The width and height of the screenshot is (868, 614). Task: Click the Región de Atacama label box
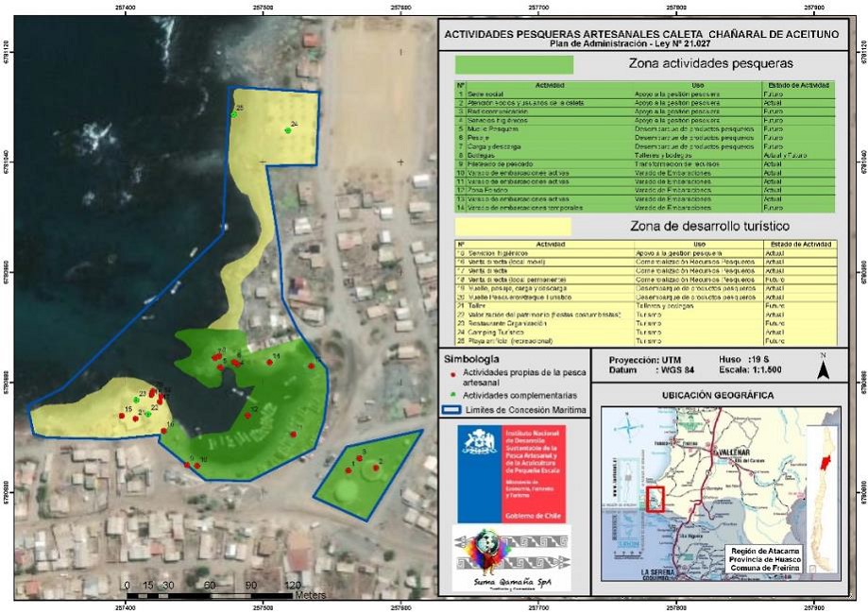point(765,559)
